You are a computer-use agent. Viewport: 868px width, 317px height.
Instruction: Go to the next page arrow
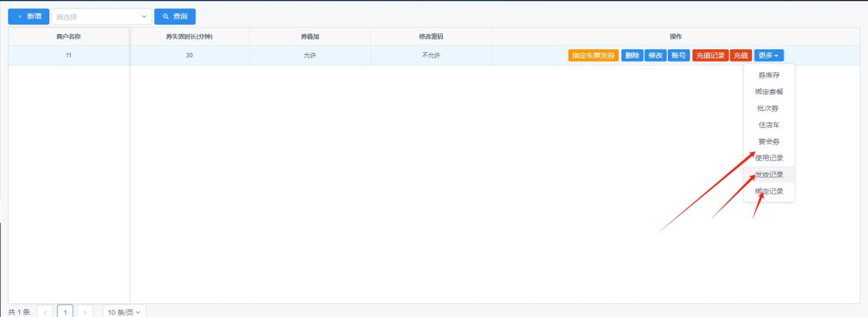pyautogui.click(x=86, y=312)
